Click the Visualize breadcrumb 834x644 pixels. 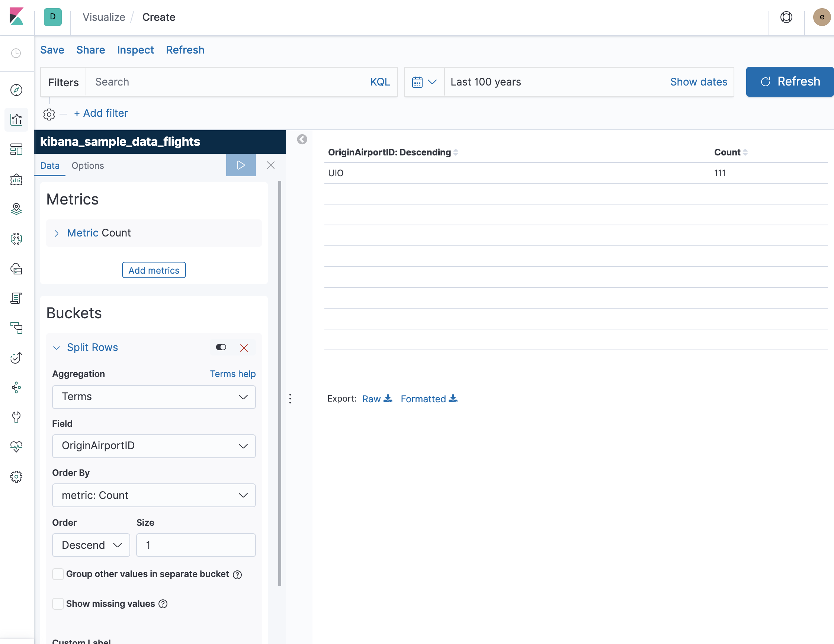point(104,17)
